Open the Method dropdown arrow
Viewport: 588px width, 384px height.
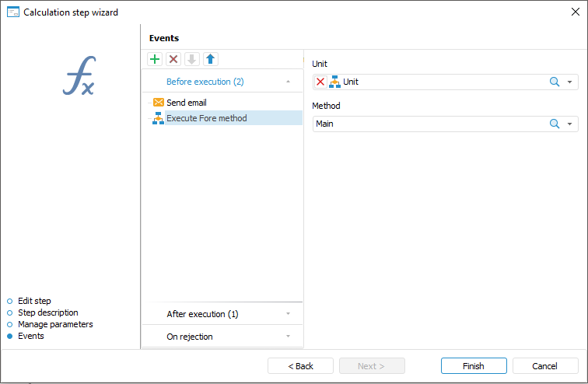click(569, 124)
